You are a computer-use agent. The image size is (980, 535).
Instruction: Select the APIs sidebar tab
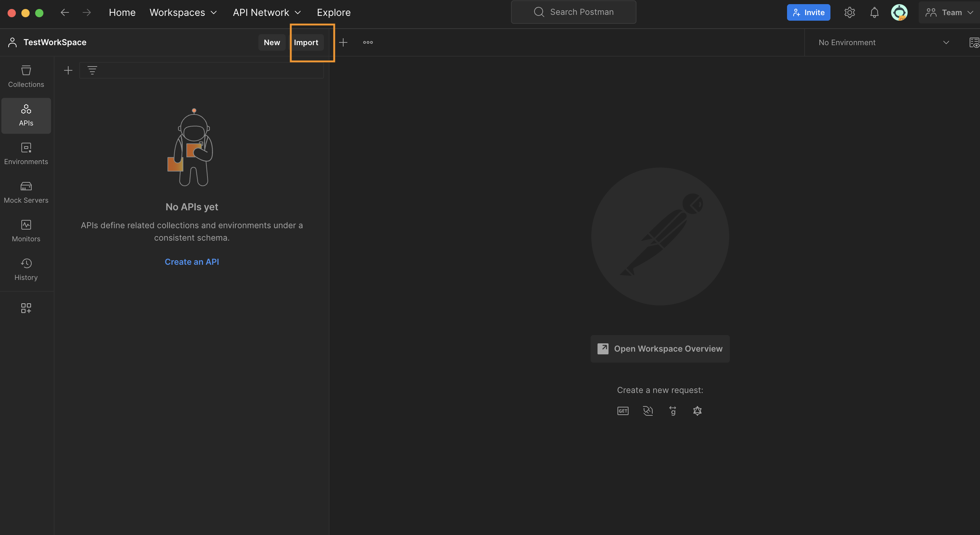[26, 116]
